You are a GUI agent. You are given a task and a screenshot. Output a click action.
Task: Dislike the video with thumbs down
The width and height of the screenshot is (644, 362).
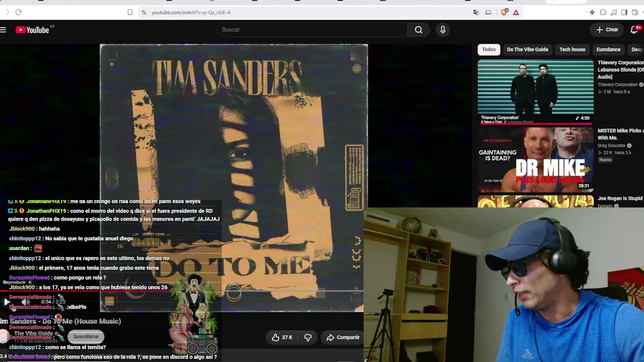click(x=308, y=337)
